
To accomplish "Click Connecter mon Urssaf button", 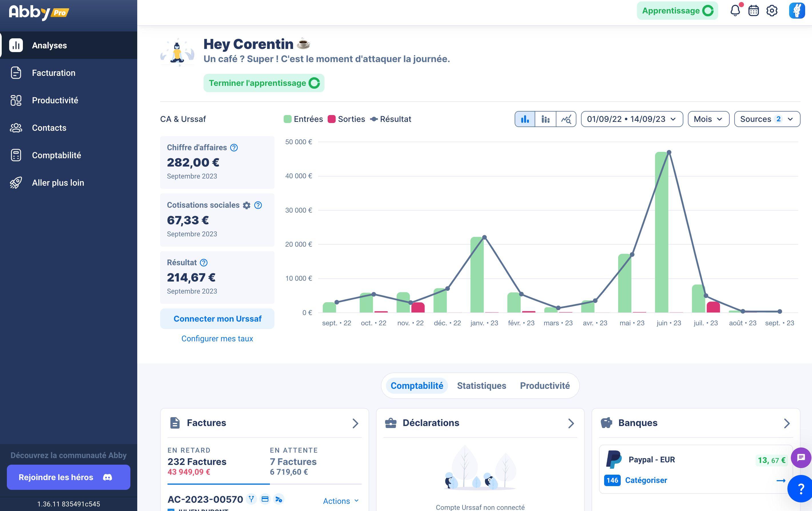I will pos(217,319).
